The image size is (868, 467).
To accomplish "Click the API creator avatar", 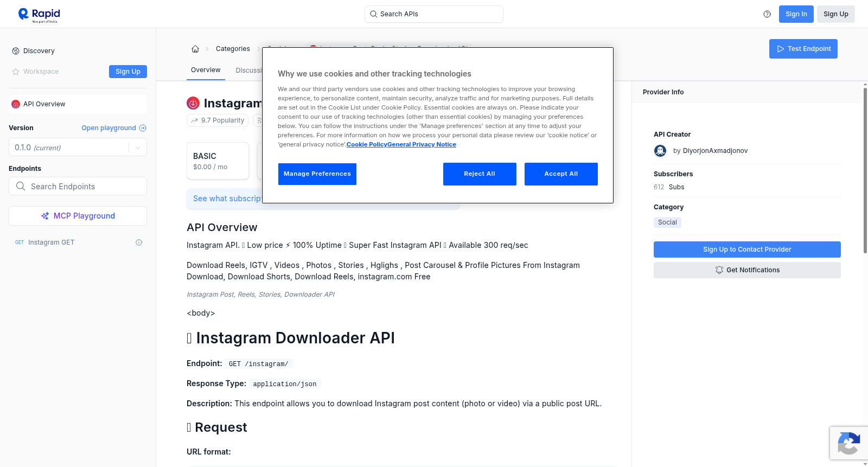I will 660,151.
